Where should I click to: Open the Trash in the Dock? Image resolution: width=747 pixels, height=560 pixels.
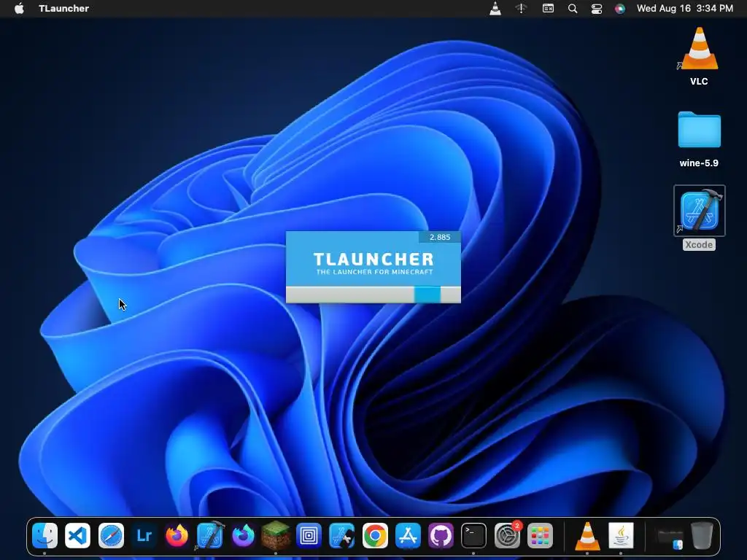coord(703,535)
